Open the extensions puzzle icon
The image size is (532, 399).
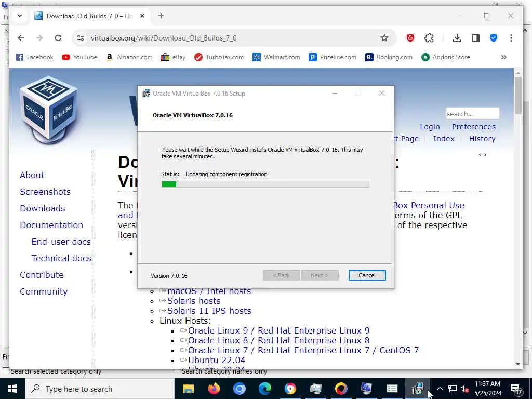(x=429, y=38)
